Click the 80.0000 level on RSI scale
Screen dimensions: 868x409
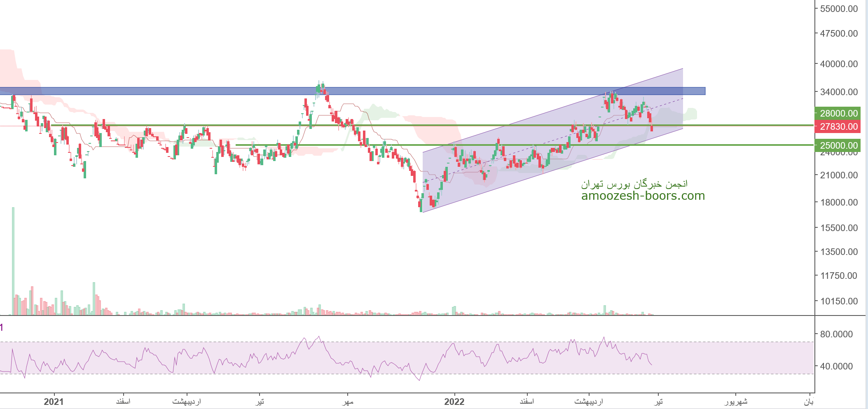tap(836, 334)
